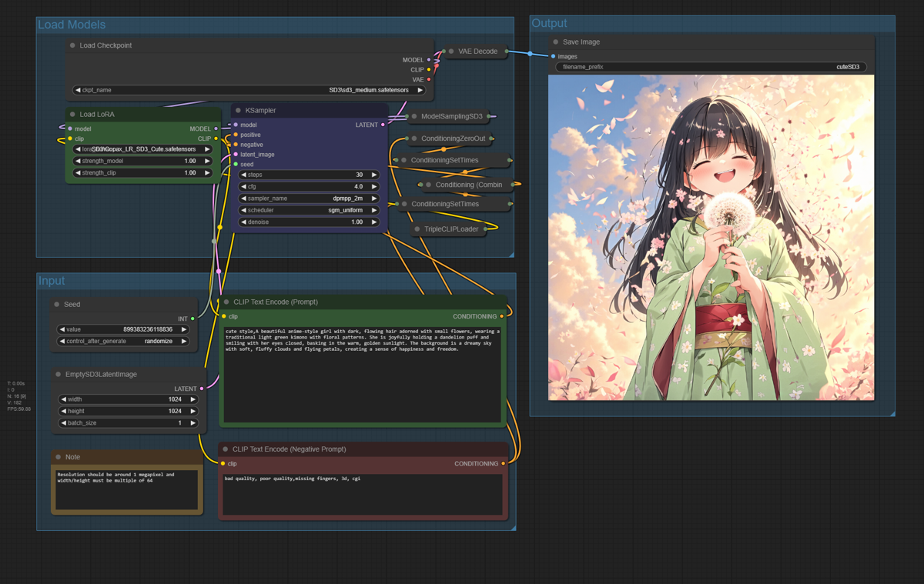Collapse the KSampler node using its title dot
The height and width of the screenshot is (584, 924).
coord(239,111)
